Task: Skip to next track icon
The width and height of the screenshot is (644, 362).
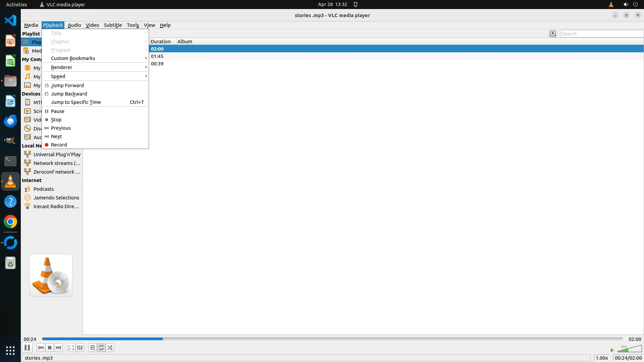Action: tap(58, 348)
